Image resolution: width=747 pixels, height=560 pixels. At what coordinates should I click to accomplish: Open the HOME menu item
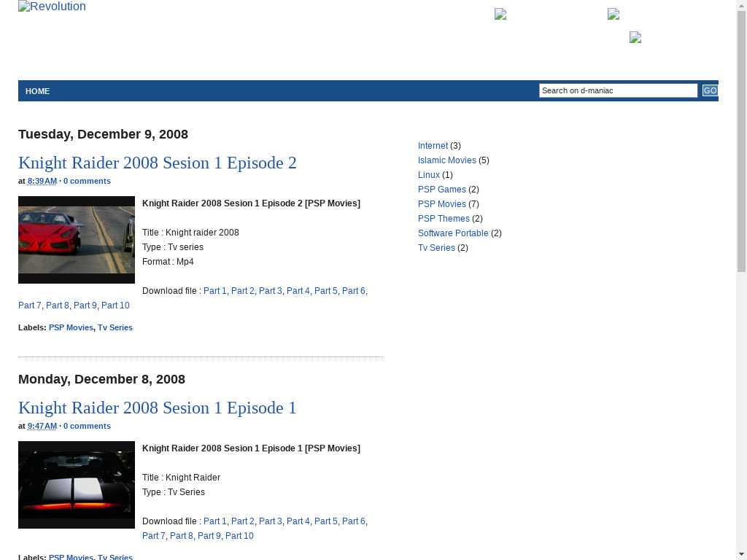[x=38, y=91]
